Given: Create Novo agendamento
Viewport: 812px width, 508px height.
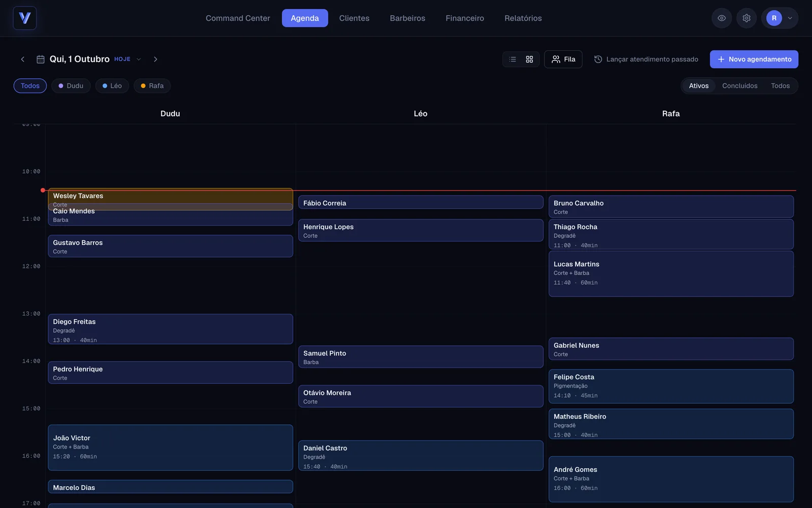Looking at the screenshot, I should click(x=754, y=59).
